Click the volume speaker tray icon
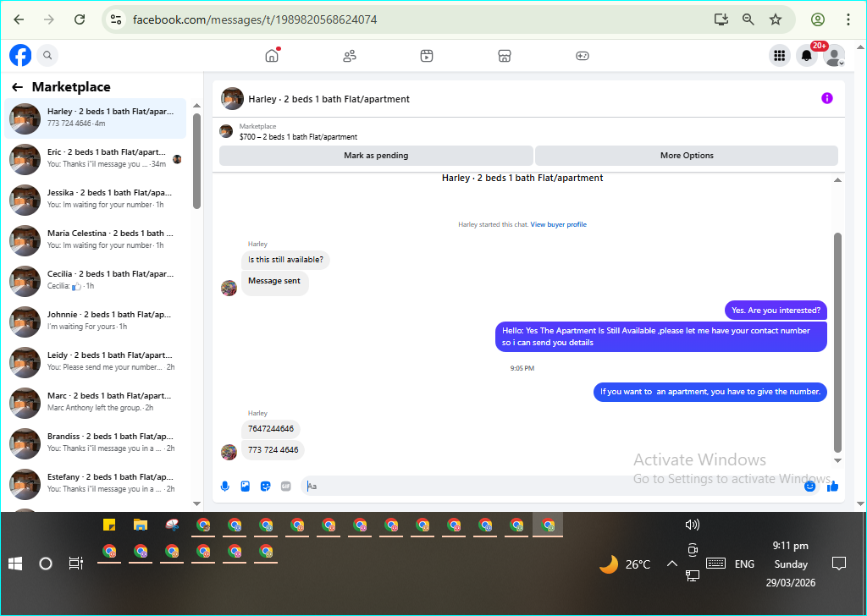The image size is (867, 616). click(x=692, y=525)
